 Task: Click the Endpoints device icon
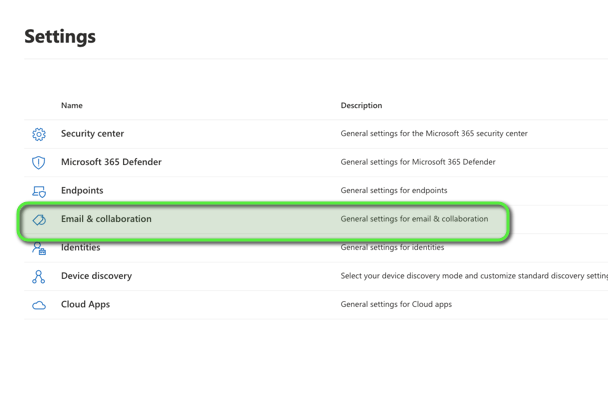click(x=39, y=191)
